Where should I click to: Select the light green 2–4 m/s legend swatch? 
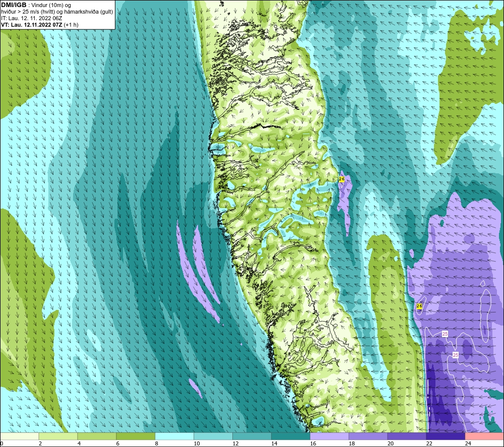[x=58, y=436]
